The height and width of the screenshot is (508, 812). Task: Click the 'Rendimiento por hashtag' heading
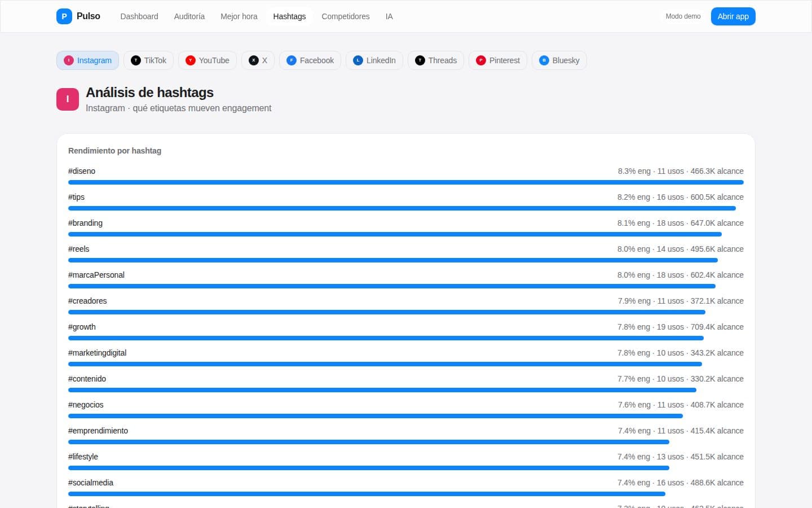point(114,151)
